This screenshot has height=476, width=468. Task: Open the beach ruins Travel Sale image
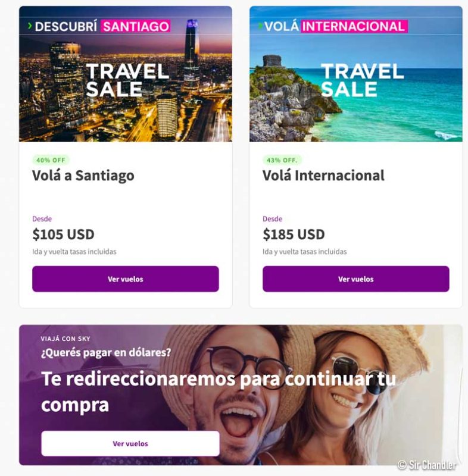pyautogui.click(x=355, y=74)
